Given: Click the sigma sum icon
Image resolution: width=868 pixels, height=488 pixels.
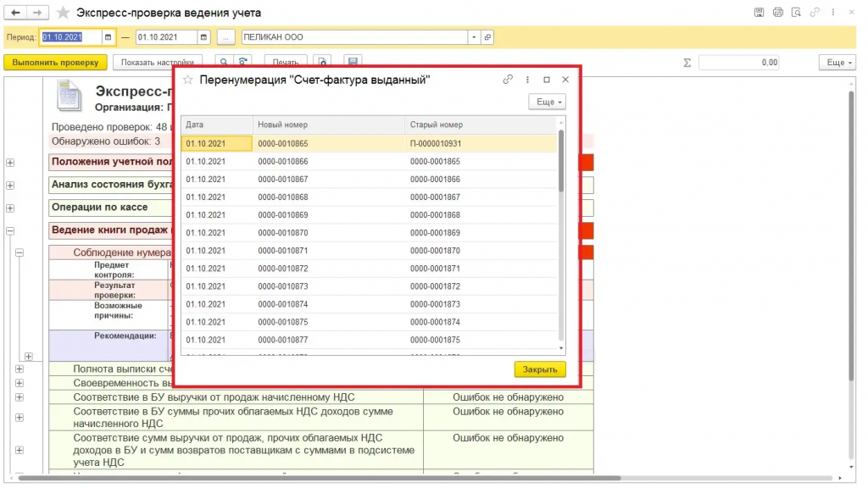Looking at the screenshot, I should coord(687,63).
